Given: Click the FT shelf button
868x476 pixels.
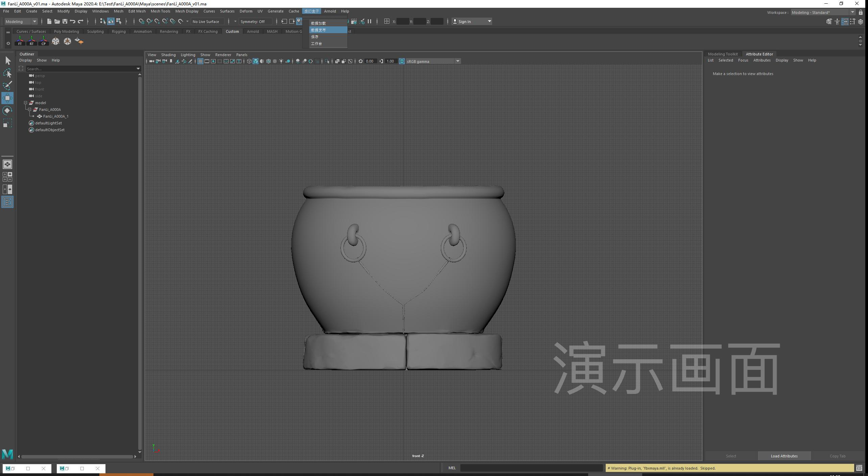Looking at the screenshot, I should click(x=20, y=41).
